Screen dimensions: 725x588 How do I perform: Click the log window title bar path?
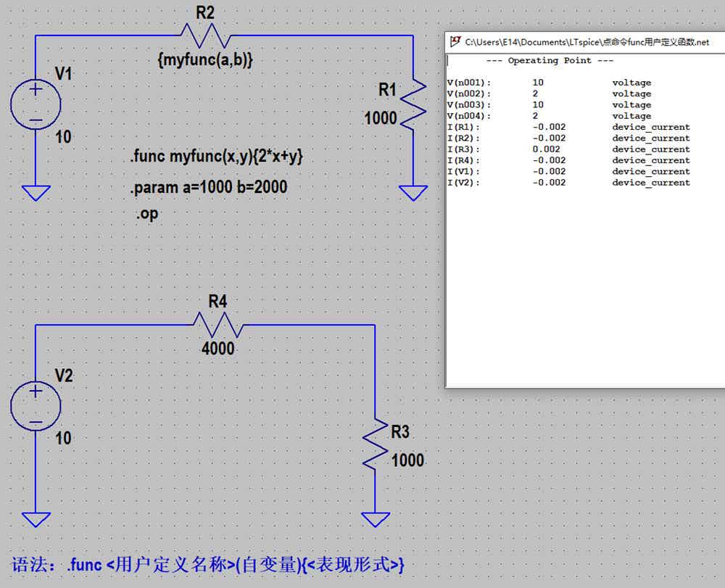tap(587, 42)
